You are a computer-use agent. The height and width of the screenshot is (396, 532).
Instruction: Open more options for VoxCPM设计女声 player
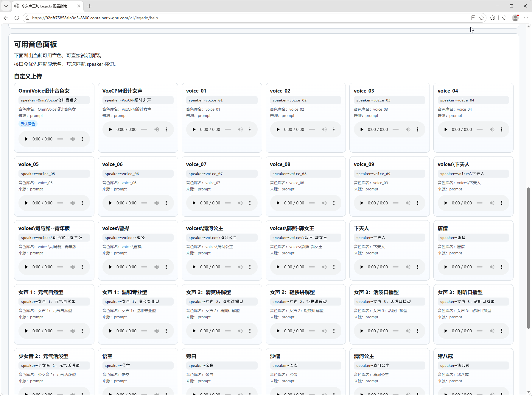(x=166, y=129)
